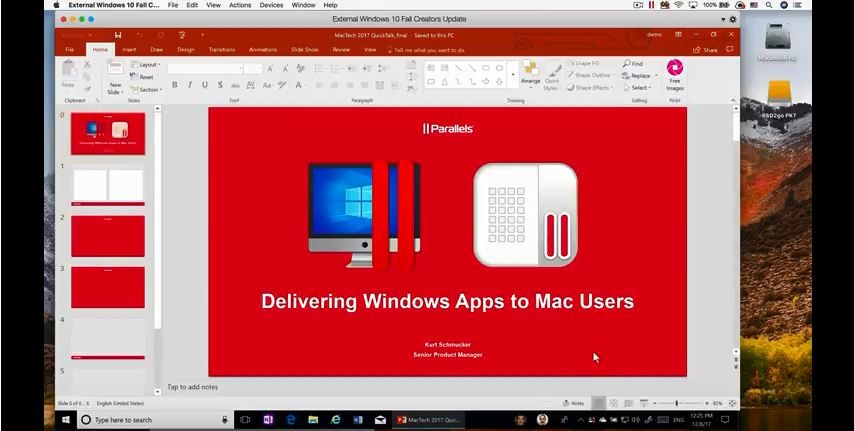Fit slide to current window
This screenshot has height=431, width=854.
pyautogui.click(x=732, y=403)
